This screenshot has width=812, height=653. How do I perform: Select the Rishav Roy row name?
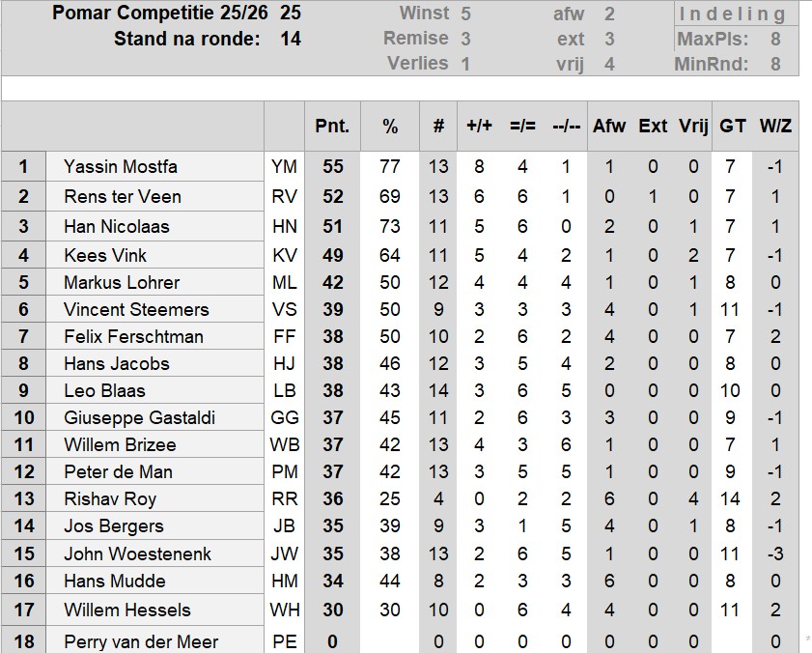tap(110, 499)
